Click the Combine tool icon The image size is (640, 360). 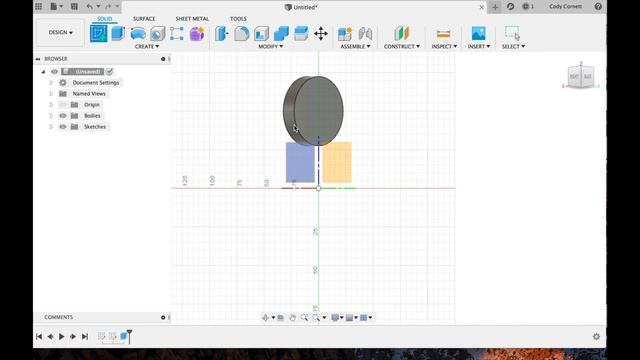click(x=281, y=34)
